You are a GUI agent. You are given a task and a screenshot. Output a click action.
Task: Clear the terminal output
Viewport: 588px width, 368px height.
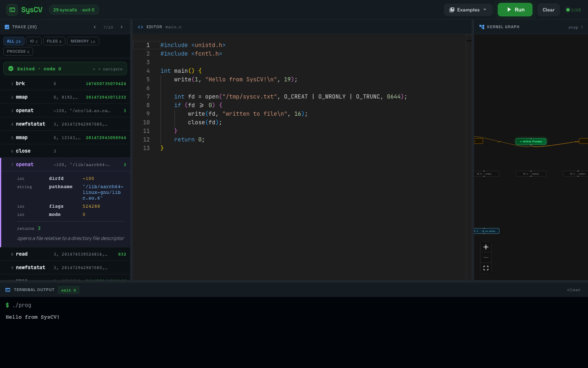(574, 290)
